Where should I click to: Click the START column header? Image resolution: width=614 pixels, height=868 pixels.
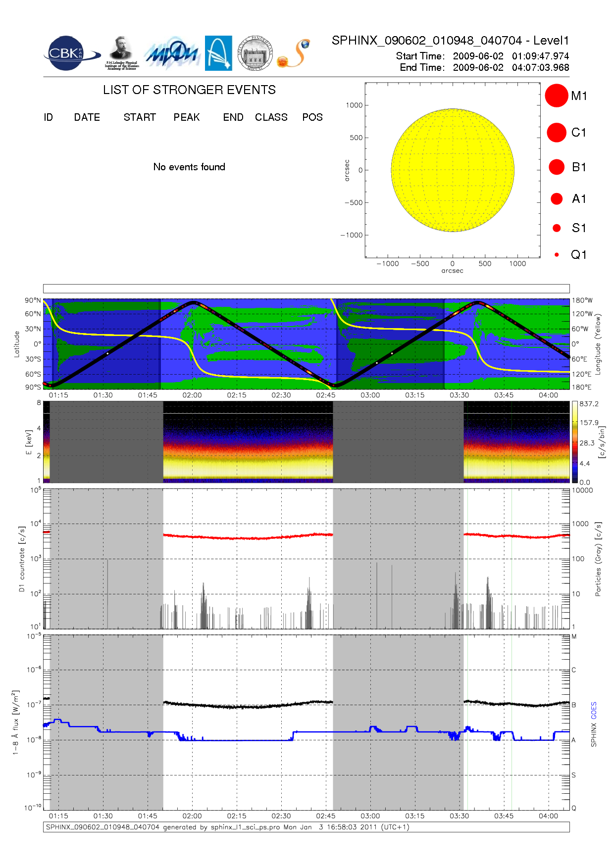(x=140, y=117)
